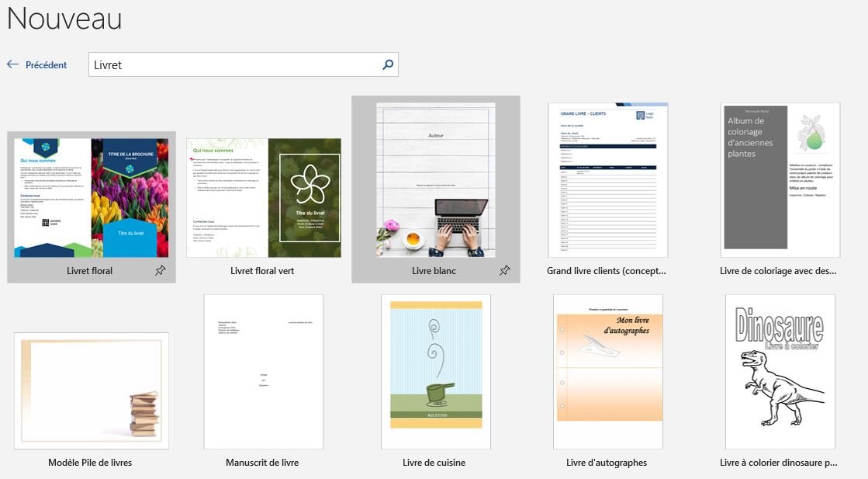
Task: Open the Livre à colorier dinosaure template
Action: 780,371
